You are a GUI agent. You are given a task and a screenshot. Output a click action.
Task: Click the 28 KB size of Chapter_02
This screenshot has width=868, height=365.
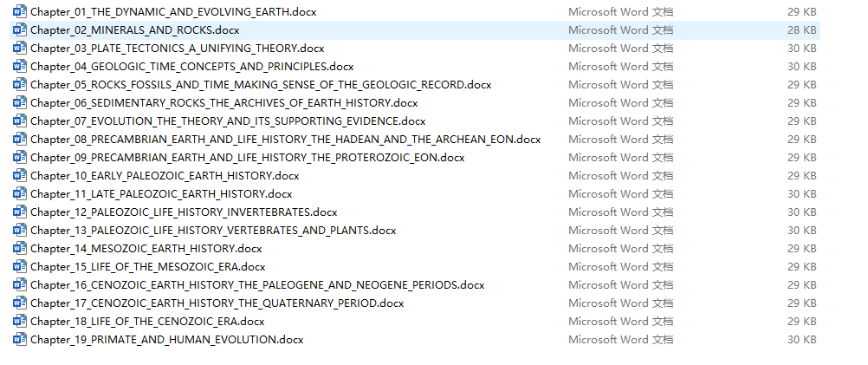802,30
